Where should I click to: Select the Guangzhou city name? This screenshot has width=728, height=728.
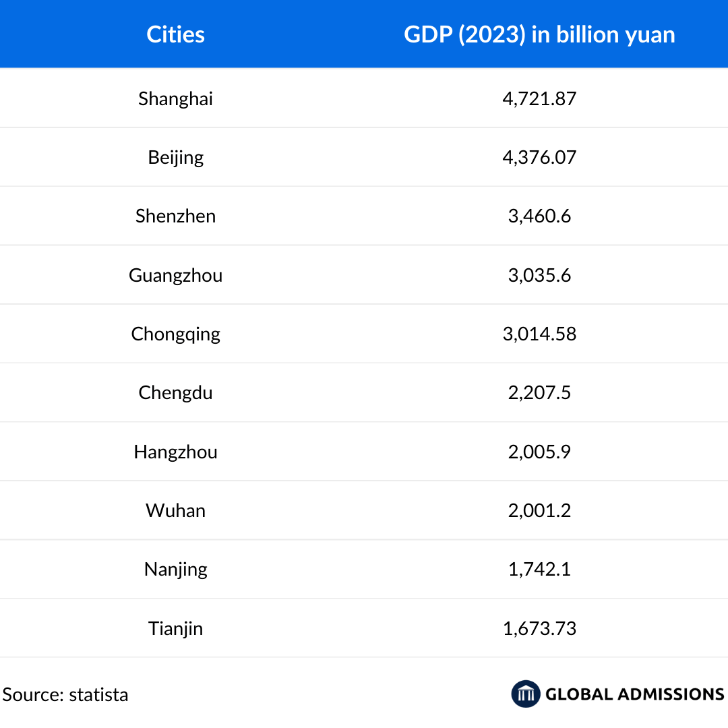(175, 275)
